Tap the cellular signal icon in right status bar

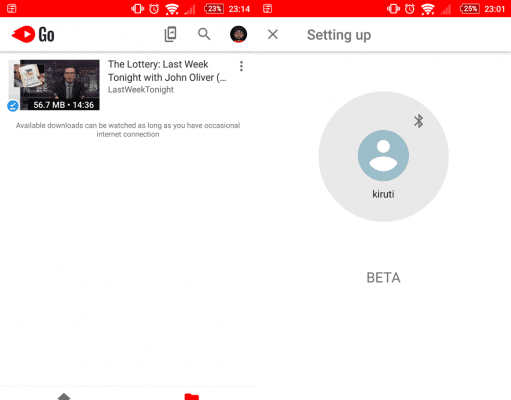446,9
